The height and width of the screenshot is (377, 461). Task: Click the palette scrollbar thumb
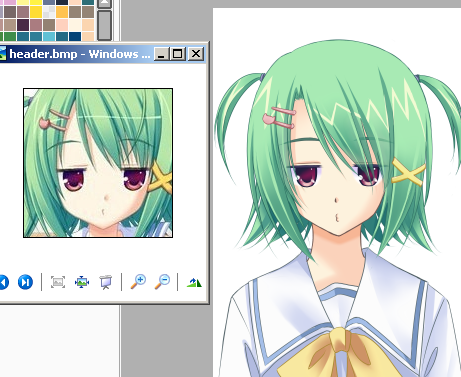coord(105,25)
